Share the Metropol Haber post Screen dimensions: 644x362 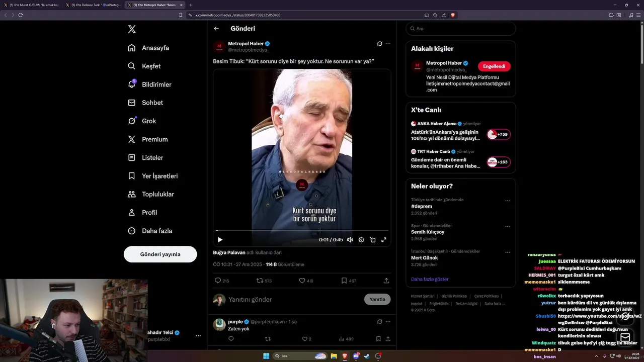[386, 281]
